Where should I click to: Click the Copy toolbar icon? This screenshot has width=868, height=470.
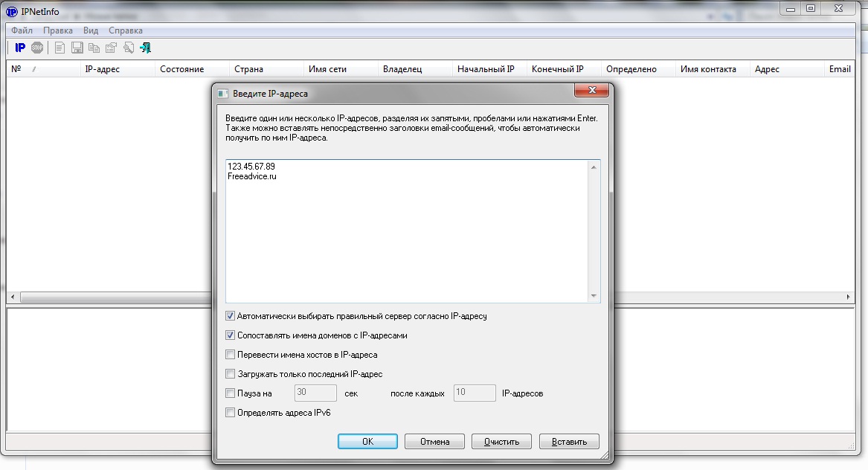click(94, 48)
